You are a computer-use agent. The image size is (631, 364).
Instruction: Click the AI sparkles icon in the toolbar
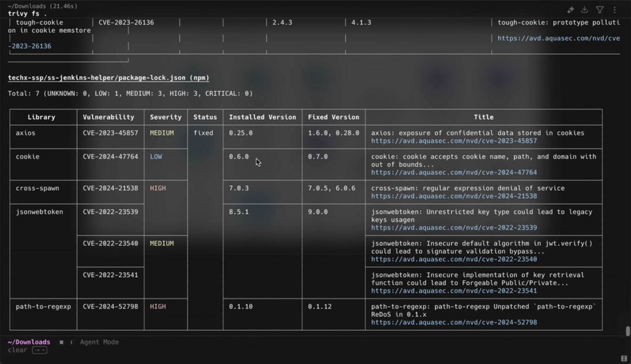coord(571,9)
